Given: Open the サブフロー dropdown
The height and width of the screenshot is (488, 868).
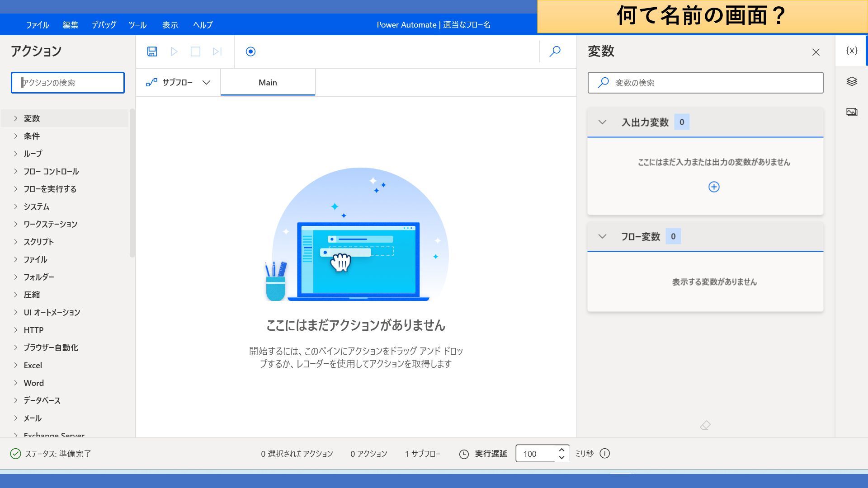Looking at the screenshot, I should click(178, 82).
